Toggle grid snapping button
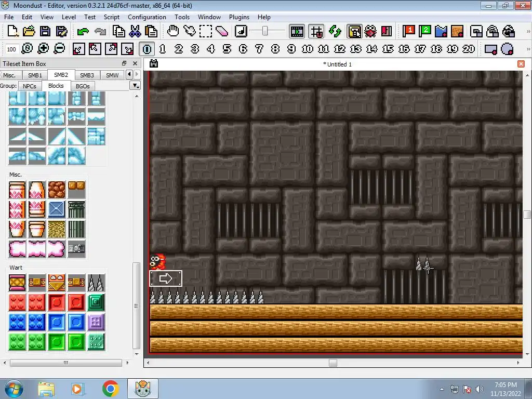 [316, 31]
